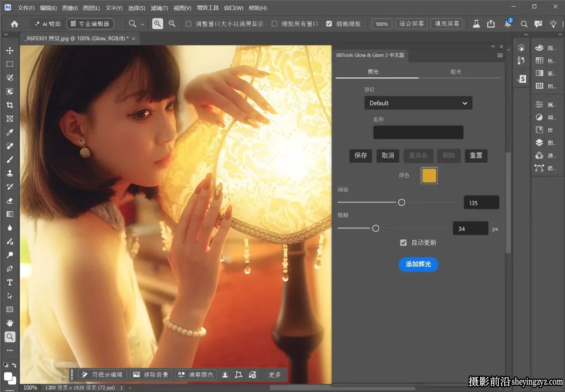Open the Channels panel icon
This screenshot has height=392, width=565.
click(539, 155)
